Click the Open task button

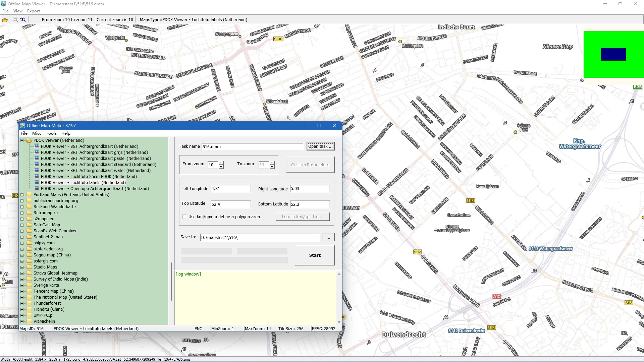point(320,146)
